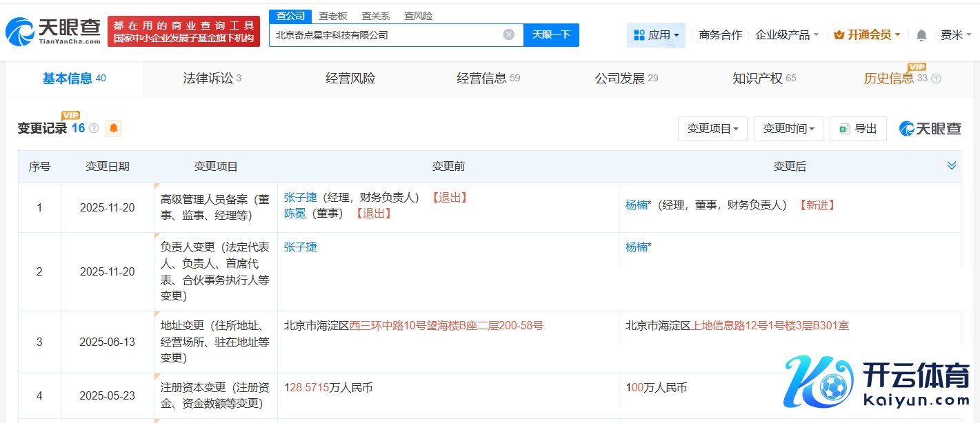Open the 张子捷 link in row 1
This screenshot has height=423, width=980.
300,198
